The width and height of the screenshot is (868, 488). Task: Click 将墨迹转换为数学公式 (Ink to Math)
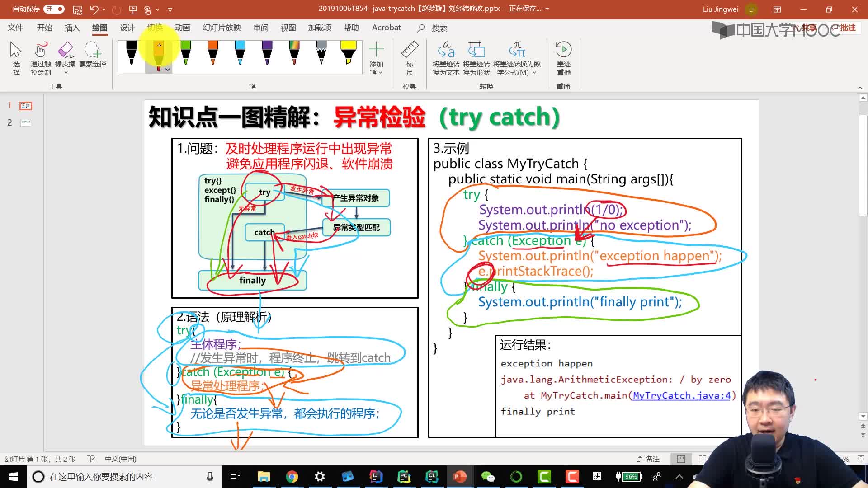(517, 59)
